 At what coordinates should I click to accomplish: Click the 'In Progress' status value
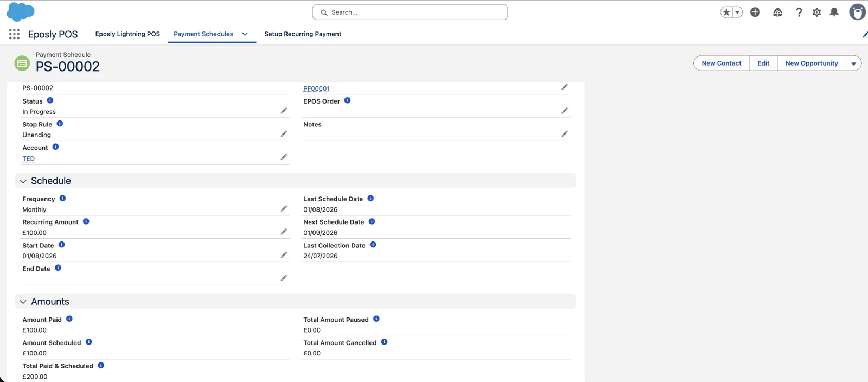39,112
